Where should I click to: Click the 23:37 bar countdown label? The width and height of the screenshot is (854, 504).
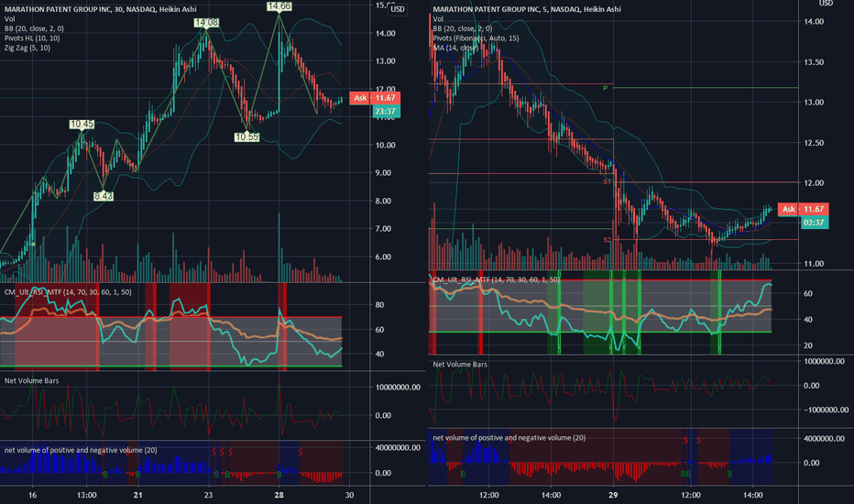coord(386,111)
